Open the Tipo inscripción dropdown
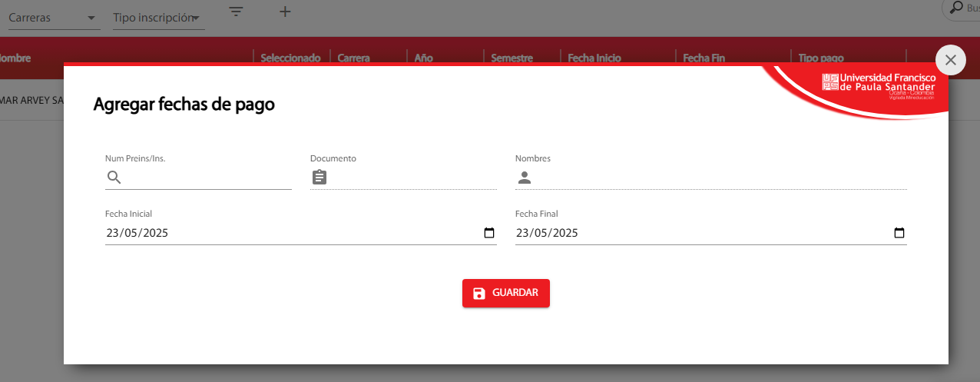The width and height of the screenshot is (980, 382). [x=158, y=18]
